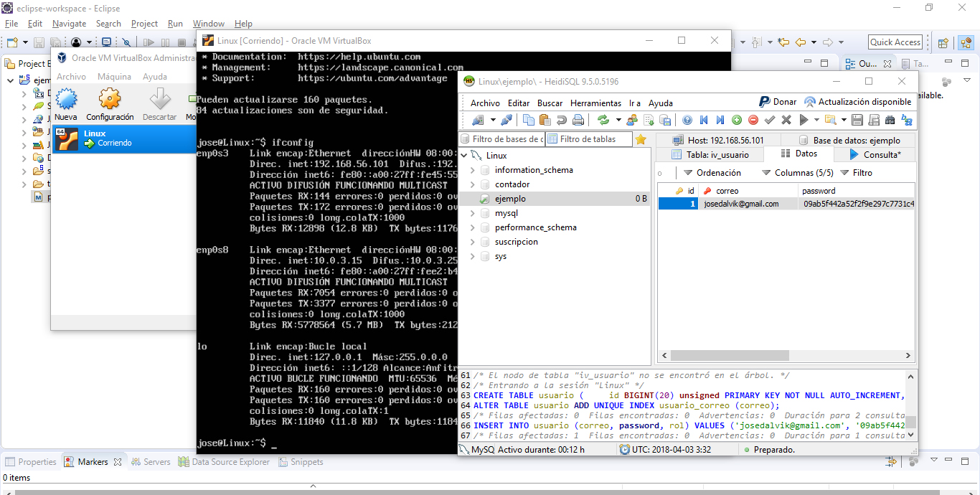Collapse the ejemplo project in Eclipse
Image resolution: width=980 pixels, height=495 pixels.
click(x=11, y=80)
